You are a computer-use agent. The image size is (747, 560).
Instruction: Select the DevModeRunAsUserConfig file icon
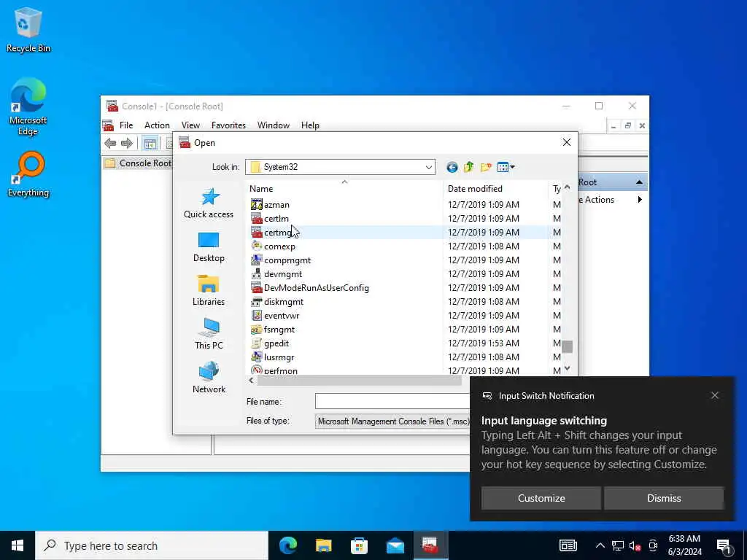[x=256, y=287]
